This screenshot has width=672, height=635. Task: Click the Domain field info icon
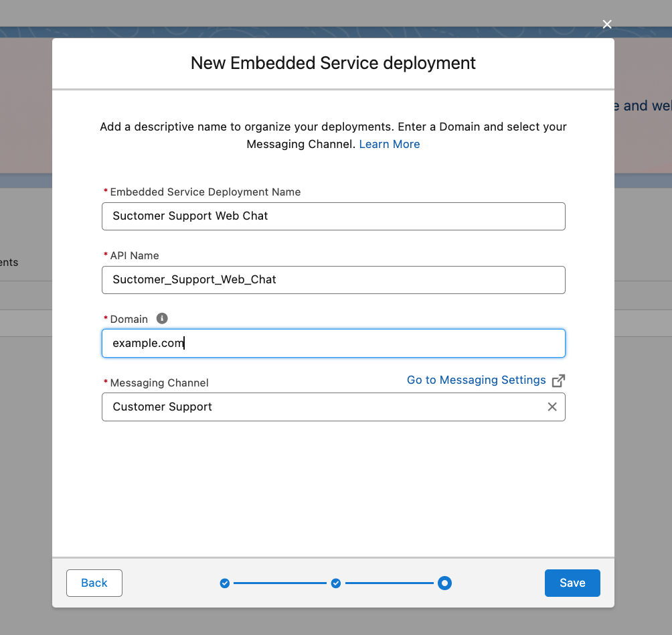pyautogui.click(x=161, y=318)
